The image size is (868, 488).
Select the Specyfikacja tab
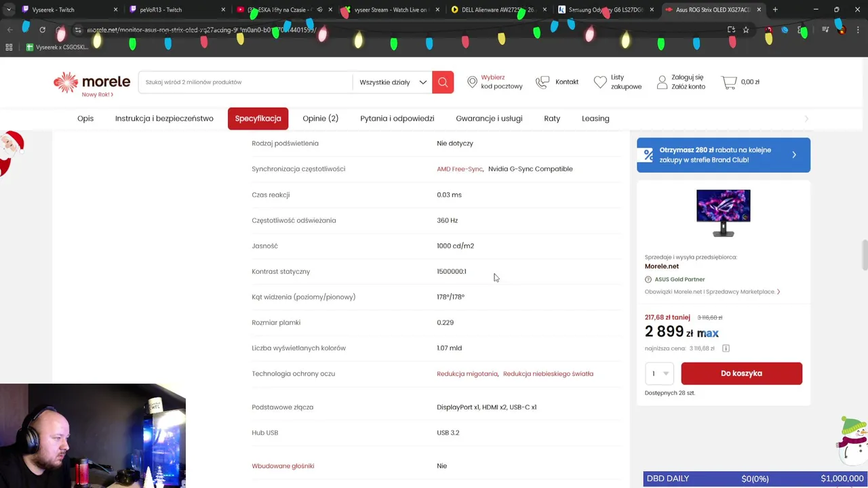pyautogui.click(x=258, y=119)
